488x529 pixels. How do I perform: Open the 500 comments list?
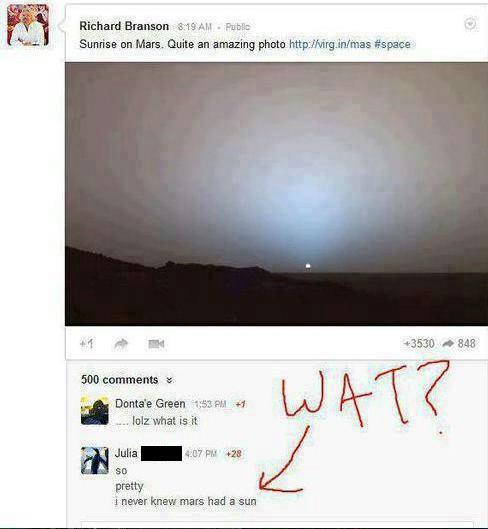click(119, 380)
